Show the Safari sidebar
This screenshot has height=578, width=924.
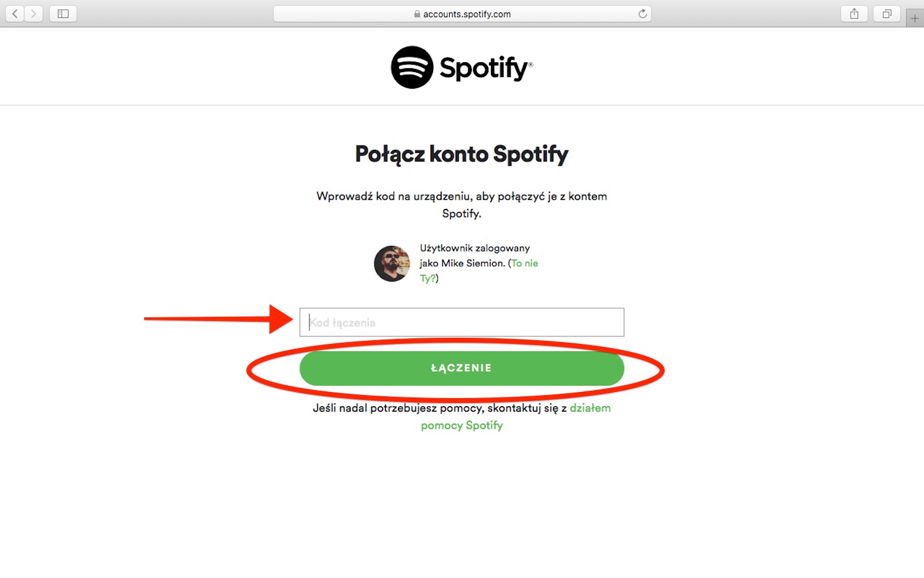(63, 14)
